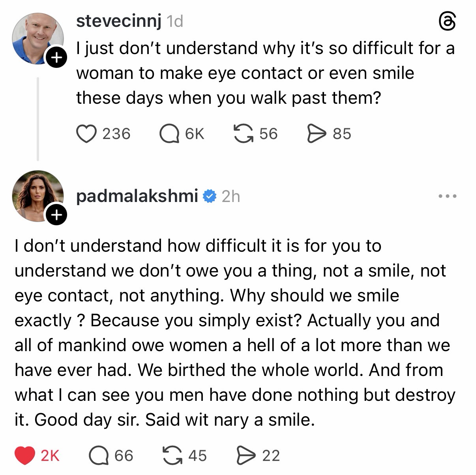Tap padmalakshmi's blue verified badge

(x=209, y=196)
